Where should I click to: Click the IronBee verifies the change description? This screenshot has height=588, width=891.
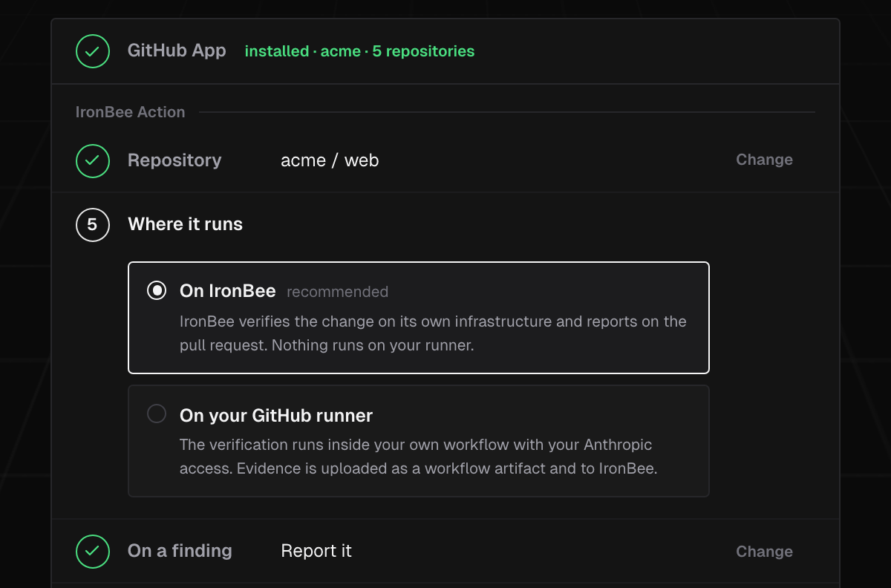pyautogui.click(x=433, y=333)
